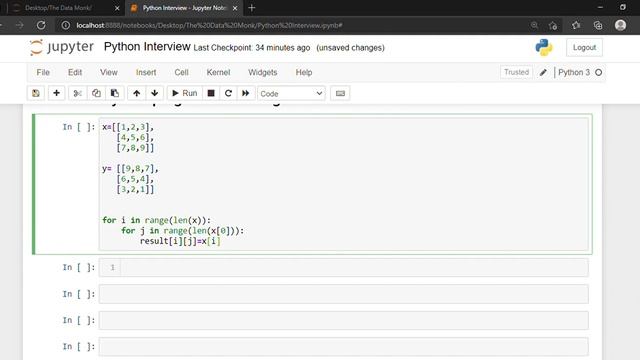The image size is (640, 360).
Task: Close the Python Interview browser tab
Action: [x=235, y=8]
